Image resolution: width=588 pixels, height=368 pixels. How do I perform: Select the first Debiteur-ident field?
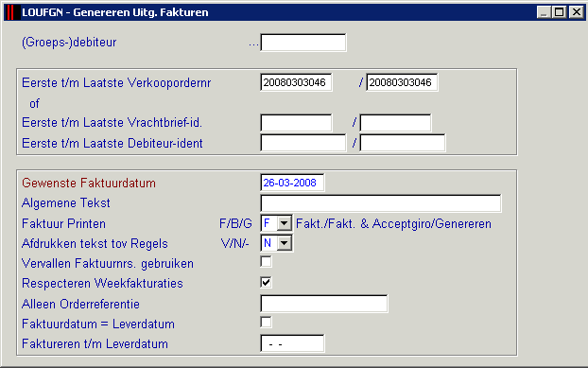tap(303, 143)
